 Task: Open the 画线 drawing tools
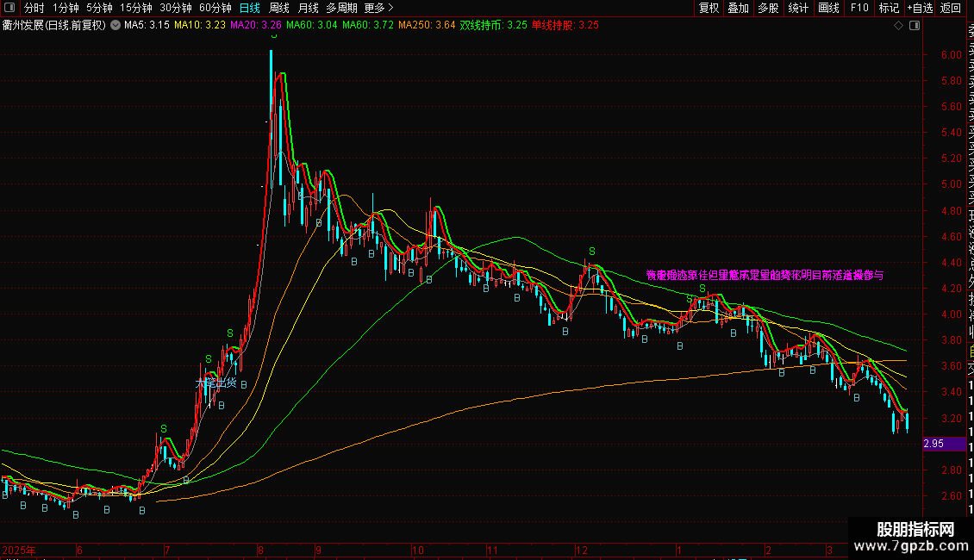(x=828, y=8)
